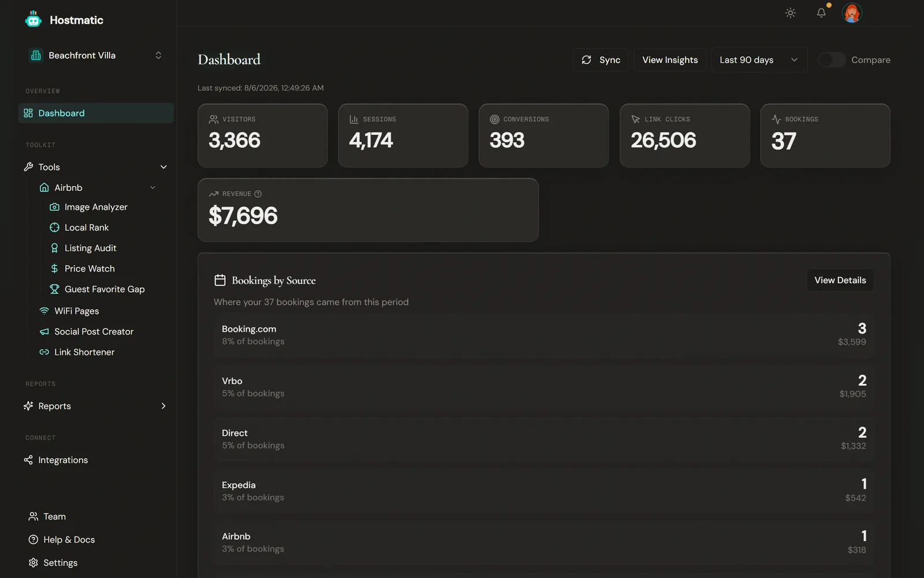Viewport: 924px width, 578px height.
Task: Toggle the Compare switch
Action: click(x=832, y=60)
